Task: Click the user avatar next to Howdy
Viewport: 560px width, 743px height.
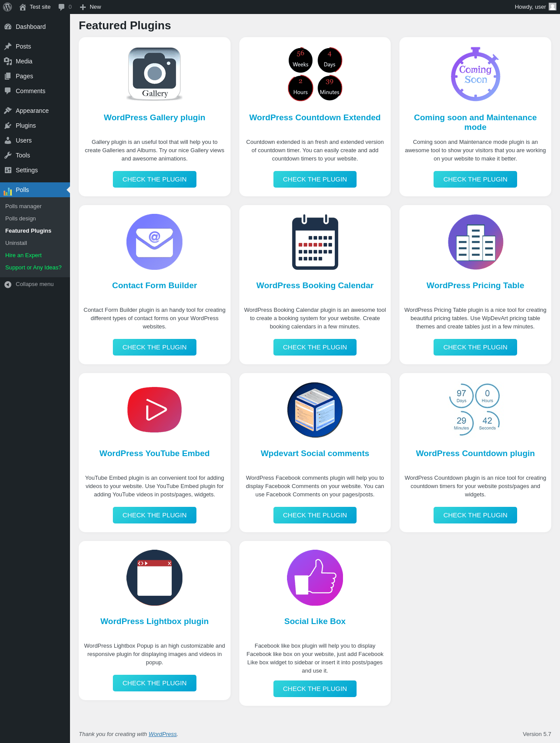Action: [553, 7]
